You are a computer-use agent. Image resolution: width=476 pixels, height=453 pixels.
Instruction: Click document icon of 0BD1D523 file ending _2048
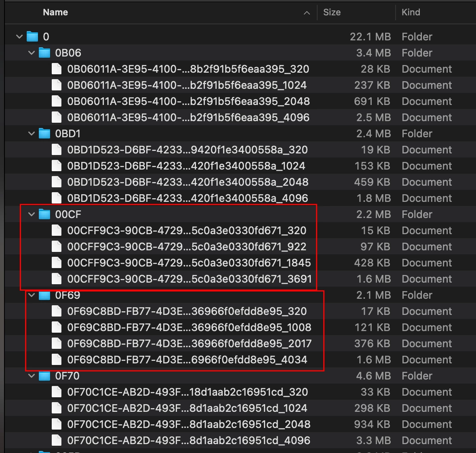(x=57, y=182)
